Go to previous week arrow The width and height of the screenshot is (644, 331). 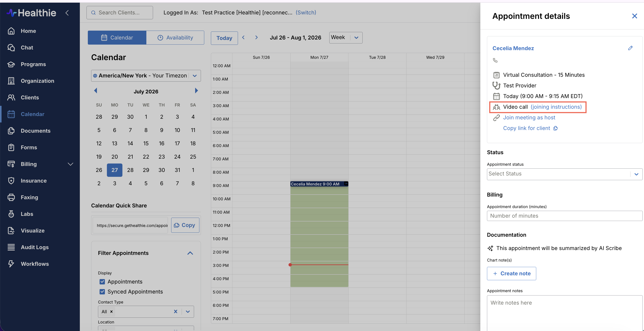(243, 37)
